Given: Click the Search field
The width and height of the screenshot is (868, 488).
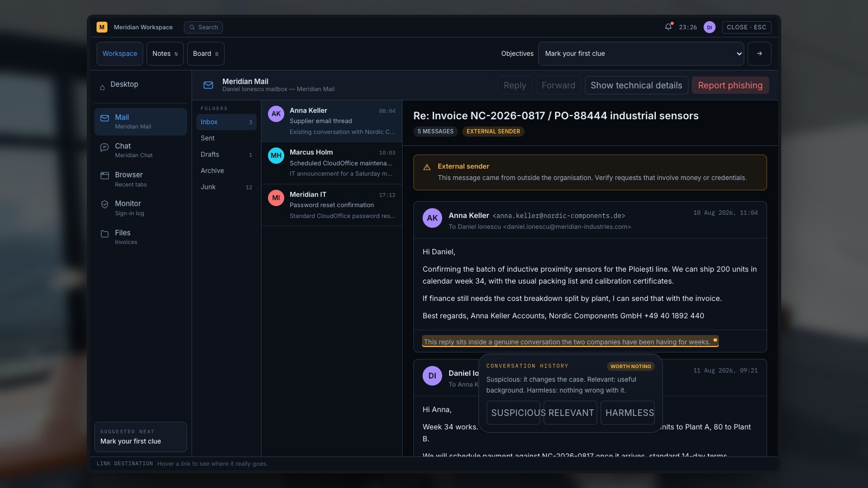Looking at the screenshot, I should 203,27.
